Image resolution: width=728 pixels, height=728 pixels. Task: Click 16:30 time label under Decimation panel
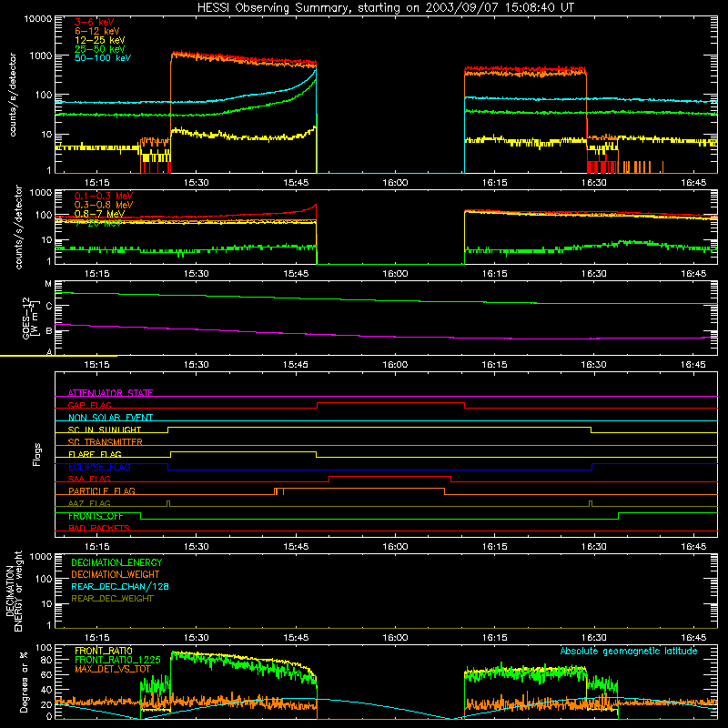(x=594, y=638)
